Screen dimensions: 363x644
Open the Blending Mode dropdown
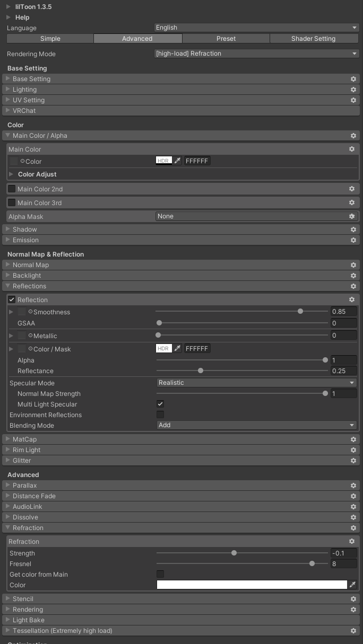tap(257, 425)
